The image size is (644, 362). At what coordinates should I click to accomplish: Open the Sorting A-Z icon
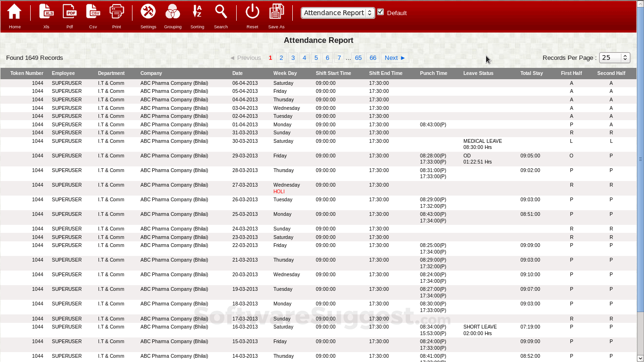197,12
